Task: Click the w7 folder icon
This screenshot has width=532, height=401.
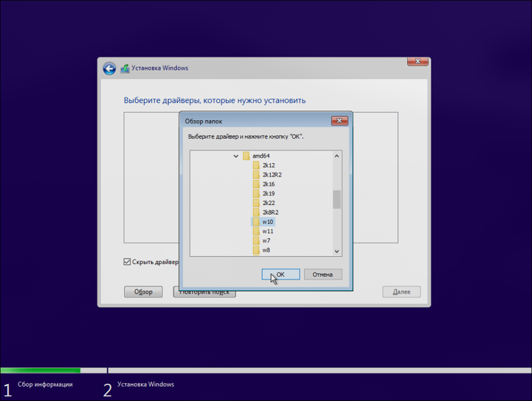Action: (x=256, y=241)
